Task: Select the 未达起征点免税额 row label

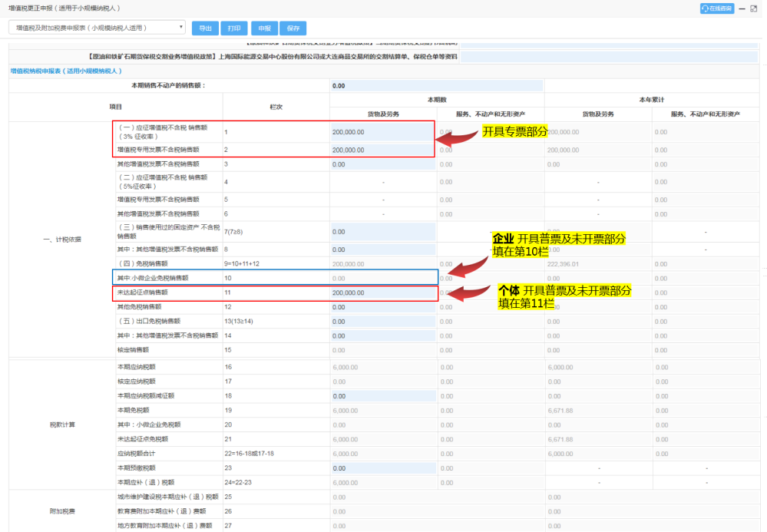Action: (142, 439)
